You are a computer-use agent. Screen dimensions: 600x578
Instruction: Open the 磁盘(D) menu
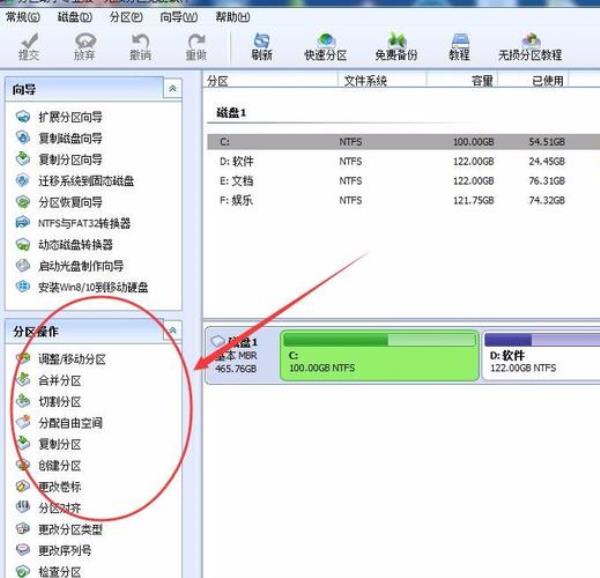click(75, 17)
